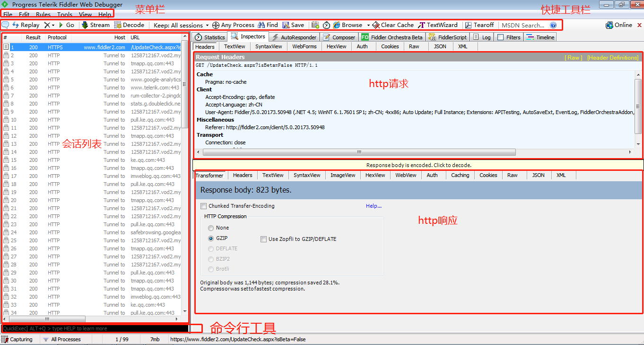Select the BZIP2 compression radio button
The height and width of the screenshot is (345, 644).
(x=211, y=259)
